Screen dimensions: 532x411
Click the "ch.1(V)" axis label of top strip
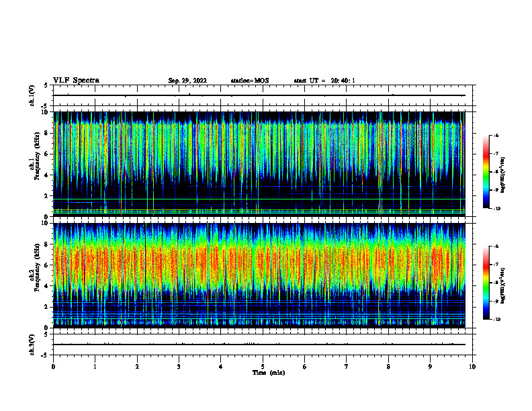click(x=32, y=95)
